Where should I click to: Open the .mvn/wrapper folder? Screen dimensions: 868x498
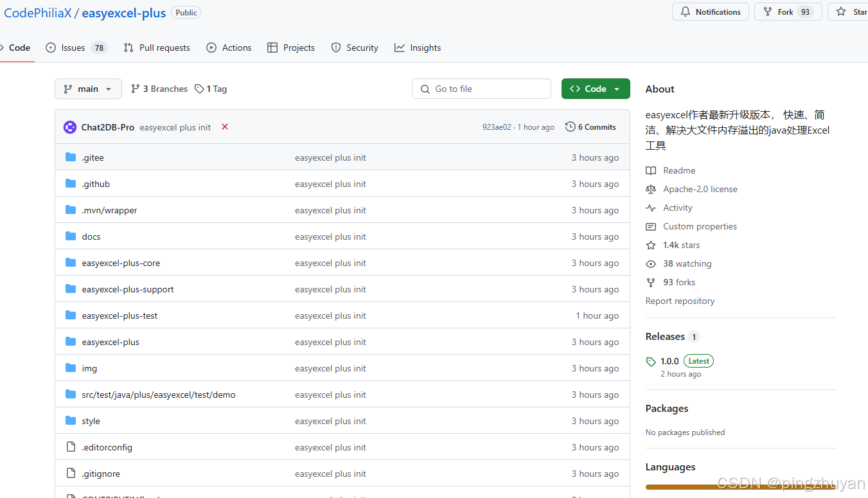click(x=109, y=210)
